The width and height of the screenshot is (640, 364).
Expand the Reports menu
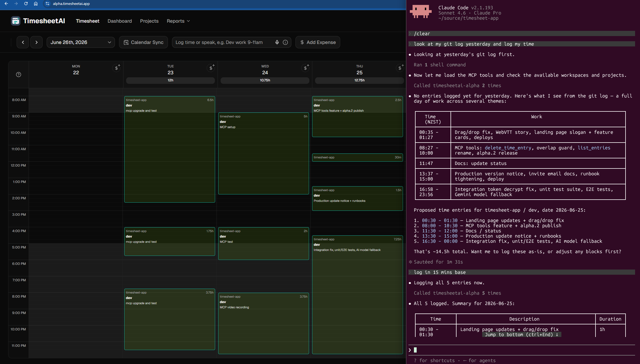pos(178,21)
